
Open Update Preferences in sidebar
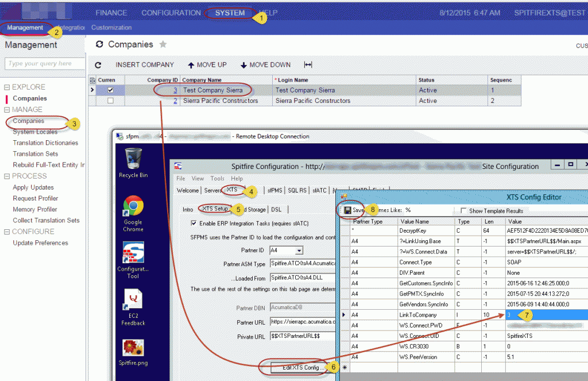click(41, 243)
